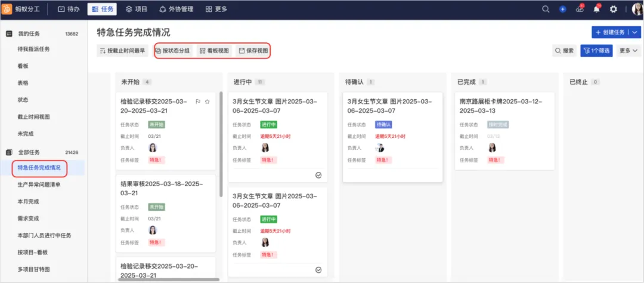
Task: Switch to the 项目 top tab
Action: [137, 9]
